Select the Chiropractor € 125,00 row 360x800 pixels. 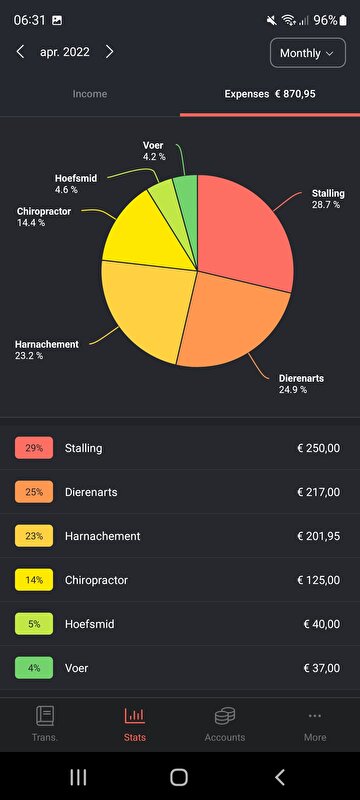(x=180, y=580)
